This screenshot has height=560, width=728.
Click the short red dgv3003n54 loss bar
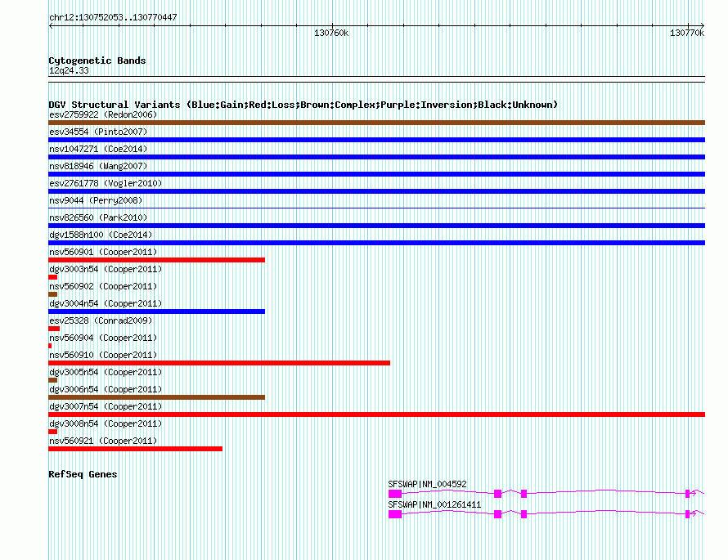[x=53, y=277]
